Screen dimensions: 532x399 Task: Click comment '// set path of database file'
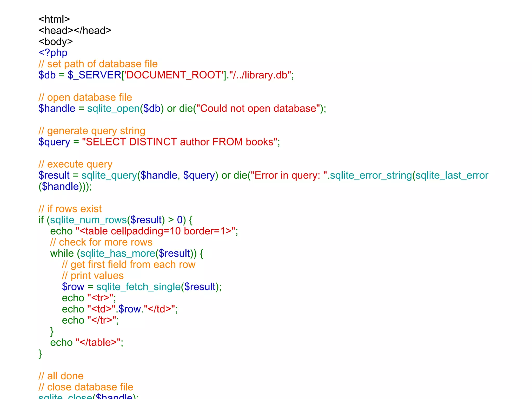point(98,64)
